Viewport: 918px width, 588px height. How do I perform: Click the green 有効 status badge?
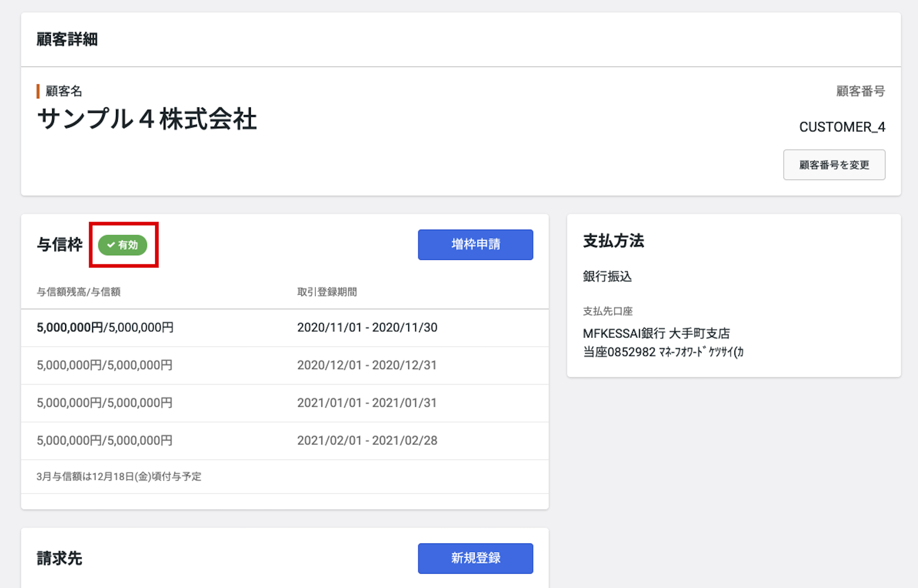tap(123, 245)
